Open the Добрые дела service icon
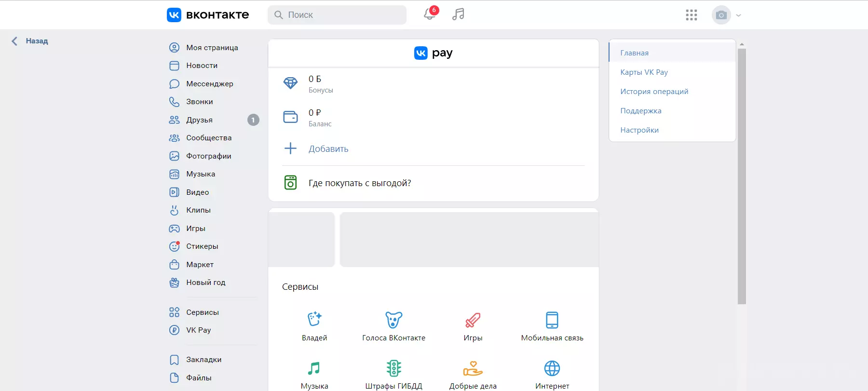 (473, 368)
